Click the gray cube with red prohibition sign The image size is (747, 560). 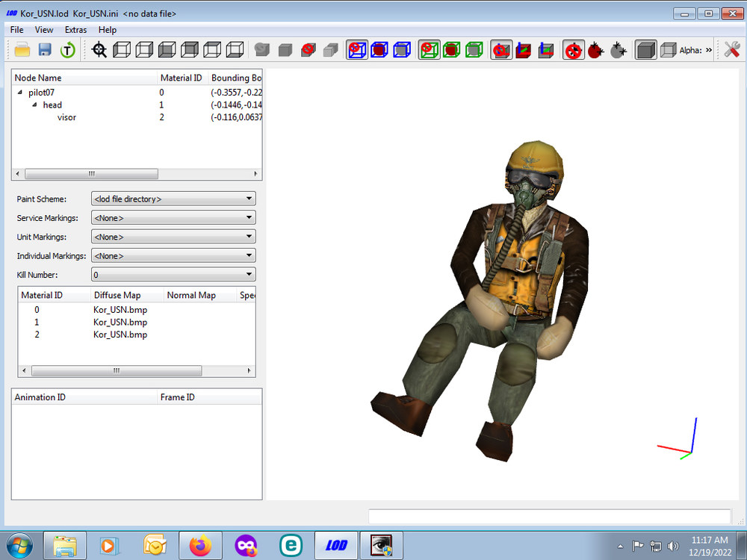point(309,49)
